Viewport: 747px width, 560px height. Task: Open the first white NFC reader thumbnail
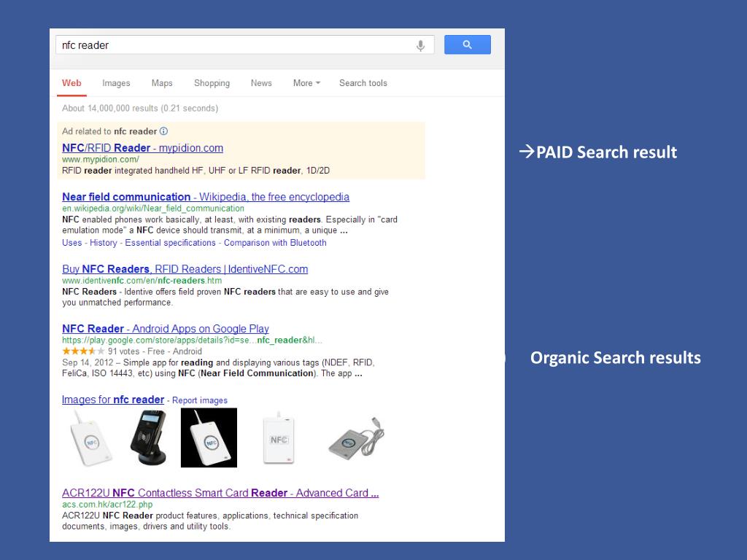[x=90, y=438]
